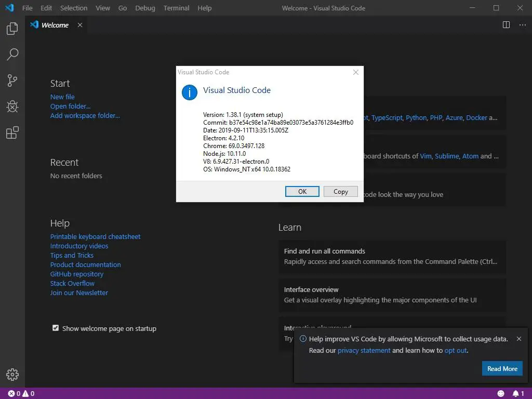
Task: Open GitHub repository link
Action: (x=77, y=274)
